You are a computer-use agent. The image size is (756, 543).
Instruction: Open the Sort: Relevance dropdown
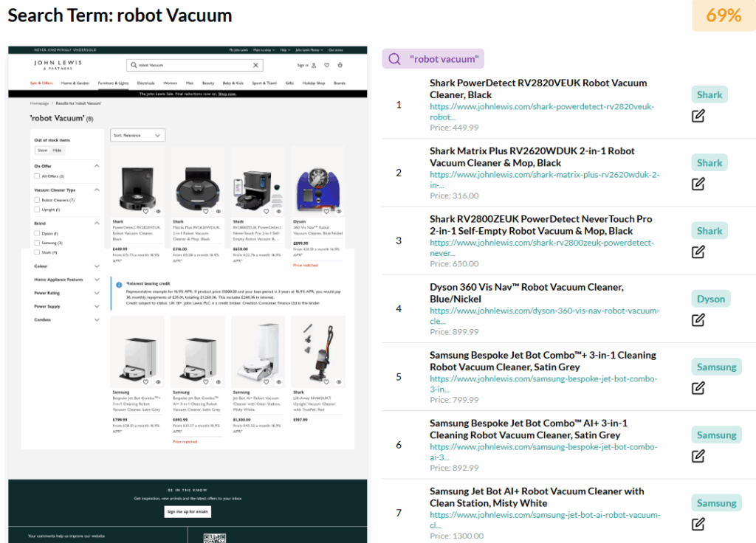pyautogui.click(x=137, y=135)
